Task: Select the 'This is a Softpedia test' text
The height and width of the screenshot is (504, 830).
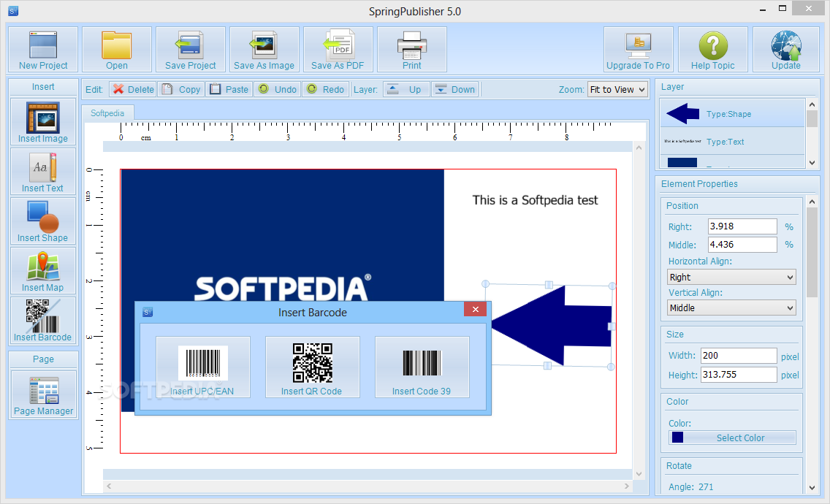Action: [535, 200]
